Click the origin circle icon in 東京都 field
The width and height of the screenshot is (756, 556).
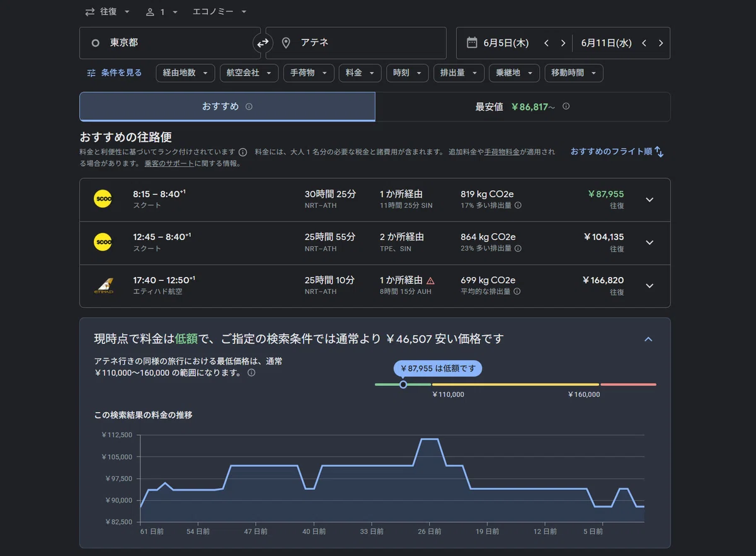96,43
